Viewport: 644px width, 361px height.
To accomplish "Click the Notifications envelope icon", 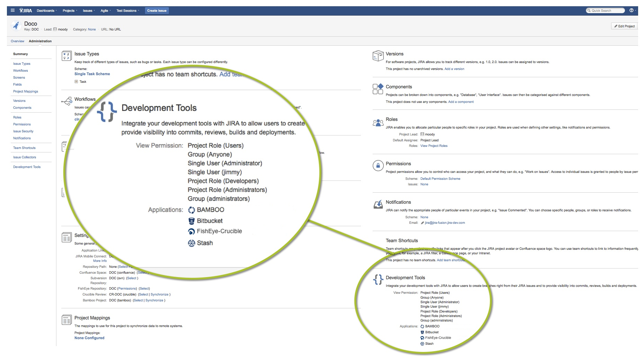I will click(378, 204).
